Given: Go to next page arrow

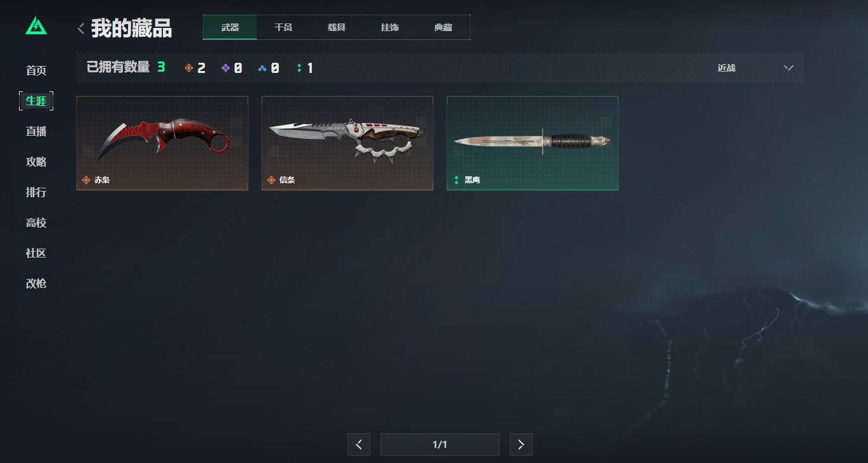Looking at the screenshot, I should 521,445.
